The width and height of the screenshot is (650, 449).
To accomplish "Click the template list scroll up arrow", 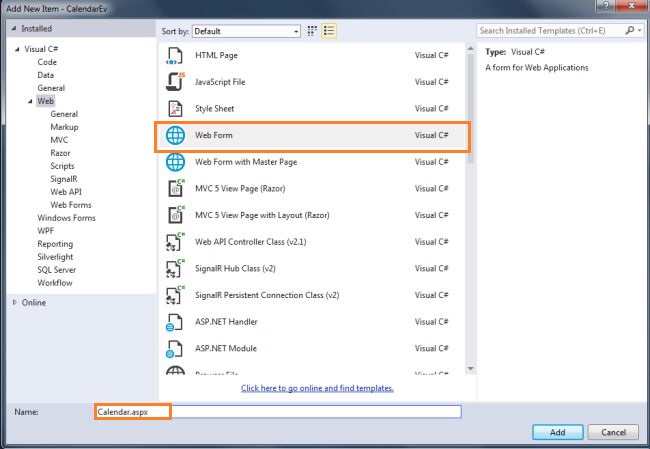I will [x=471, y=49].
